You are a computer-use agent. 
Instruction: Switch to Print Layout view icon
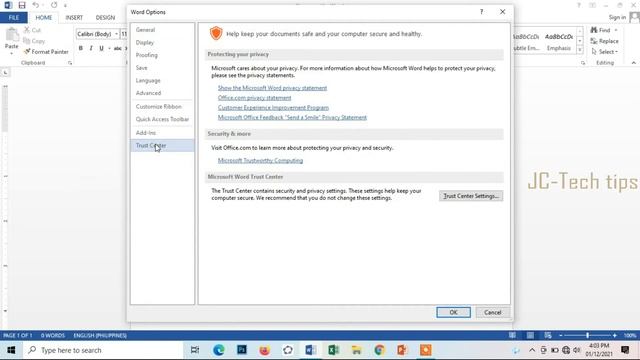pyautogui.click(x=530, y=336)
